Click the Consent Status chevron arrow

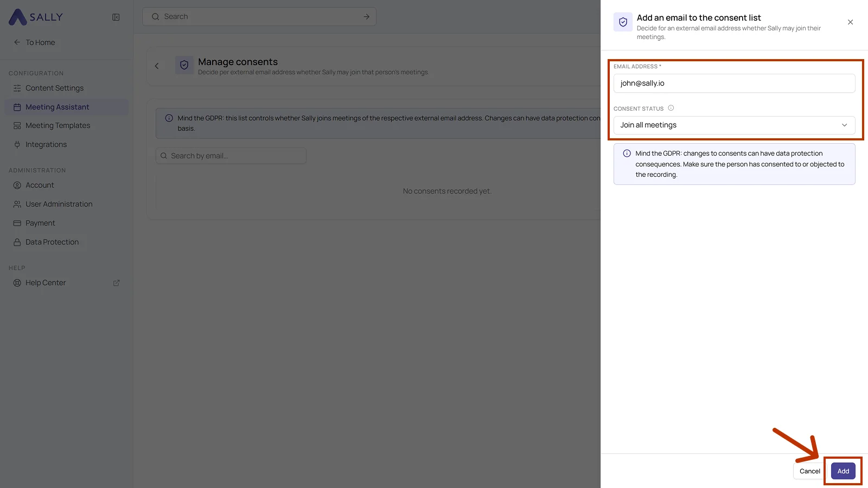(844, 125)
